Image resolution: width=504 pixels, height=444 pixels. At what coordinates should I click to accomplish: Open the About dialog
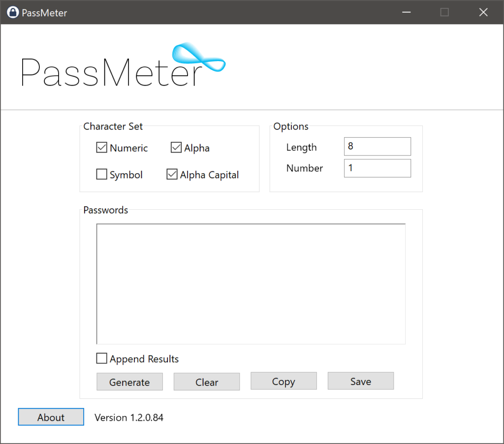coord(51,417)
